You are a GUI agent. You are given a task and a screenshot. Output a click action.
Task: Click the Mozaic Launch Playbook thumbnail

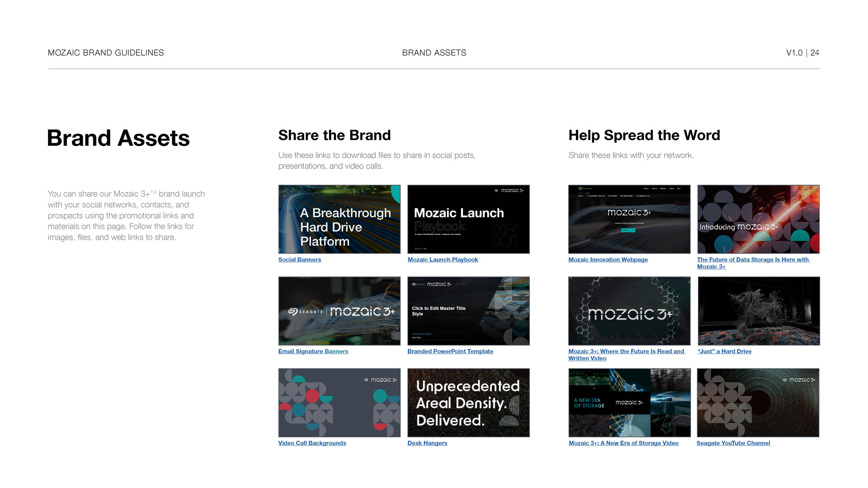[x=468, y=219]
